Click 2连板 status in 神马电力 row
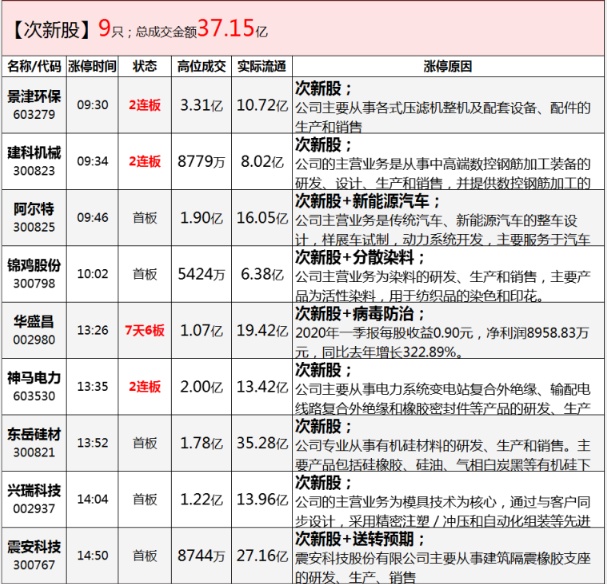This screenshot has height=584, width=607. 145,386
